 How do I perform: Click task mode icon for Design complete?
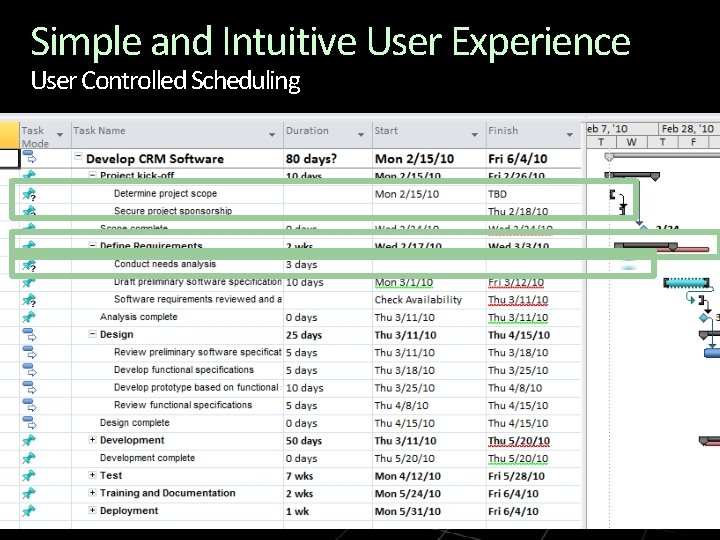pyautogui.click(x=29, y=423)
